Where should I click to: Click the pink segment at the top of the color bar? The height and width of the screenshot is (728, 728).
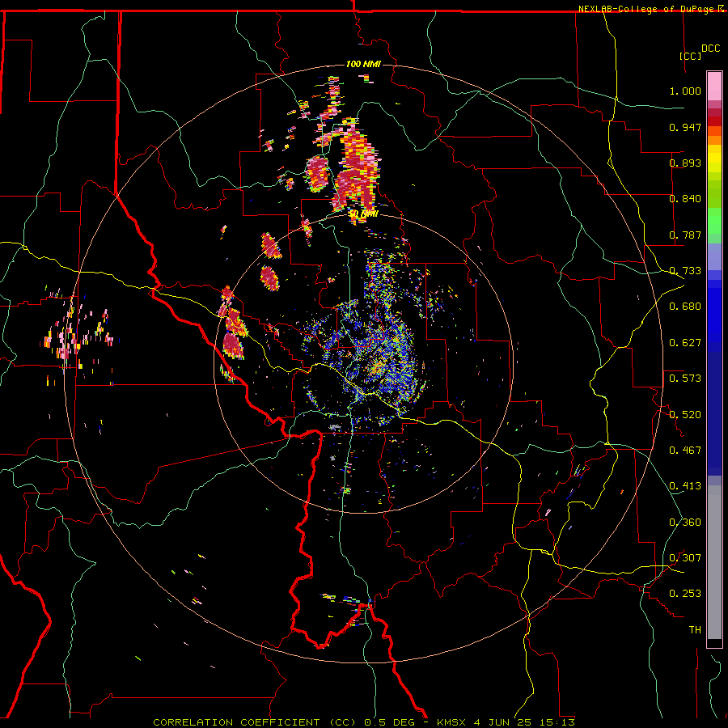(x=714, y=86)
